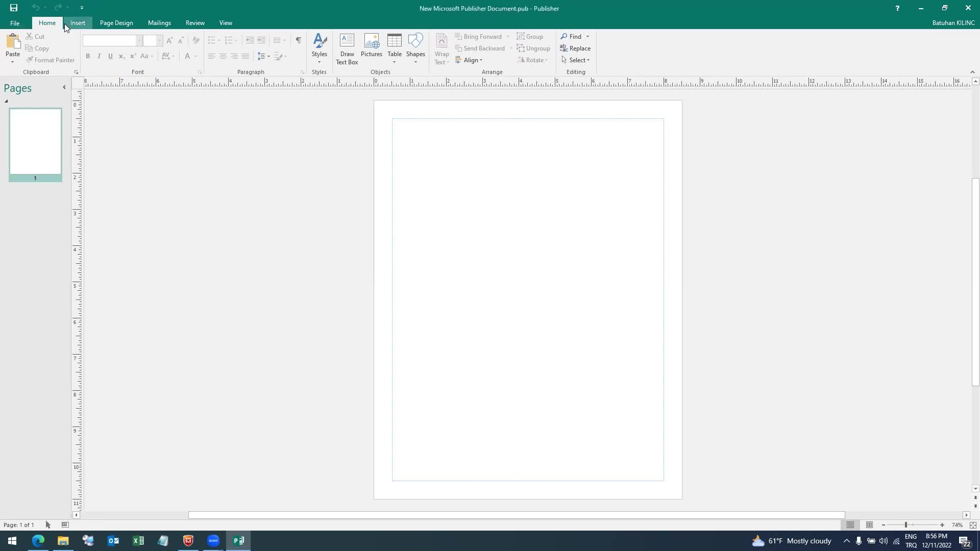Click the Wrap Text icon

click(442, 41)
